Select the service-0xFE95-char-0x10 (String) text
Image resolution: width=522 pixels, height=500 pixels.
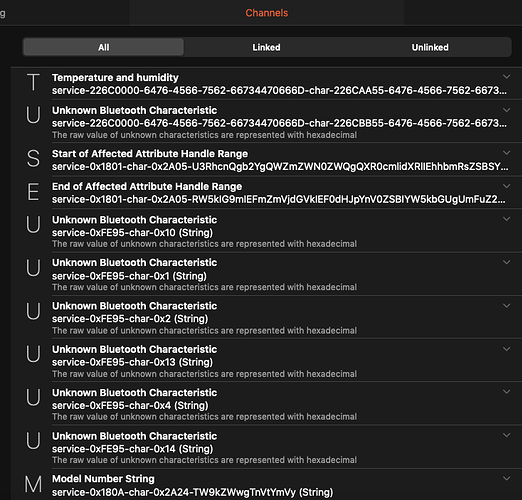[132, 233]
